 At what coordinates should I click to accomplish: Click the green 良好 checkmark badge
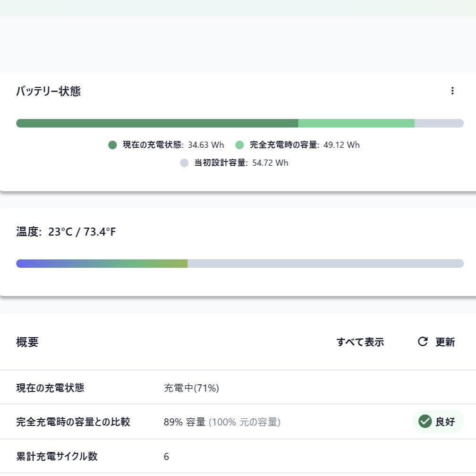click(425, 421)
